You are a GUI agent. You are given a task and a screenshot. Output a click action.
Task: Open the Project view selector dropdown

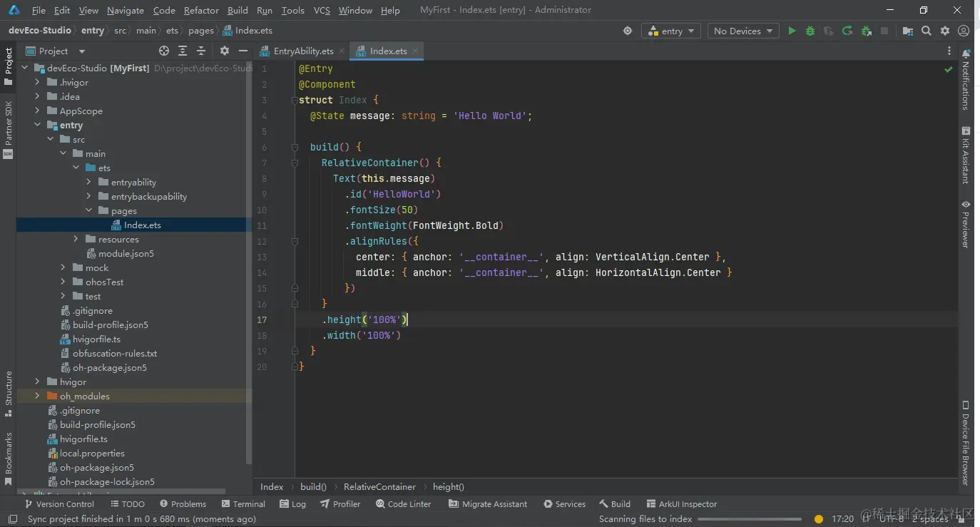[56, 51]
